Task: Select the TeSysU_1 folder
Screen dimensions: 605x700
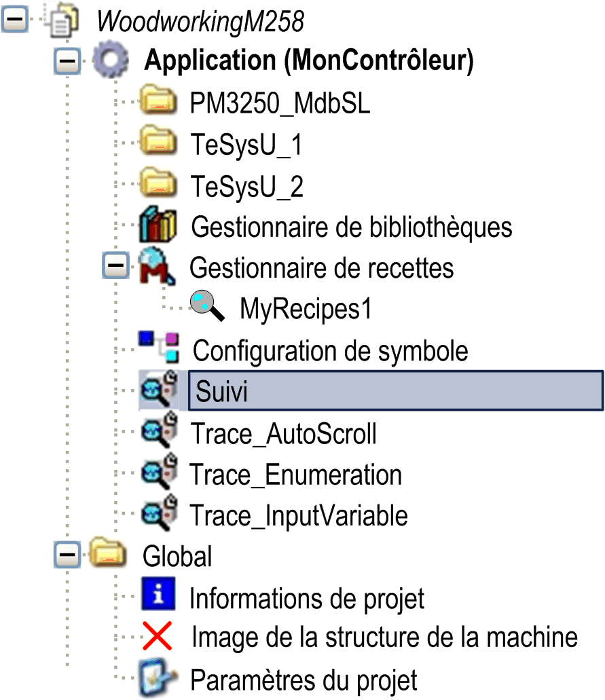Action: [246, 145]
